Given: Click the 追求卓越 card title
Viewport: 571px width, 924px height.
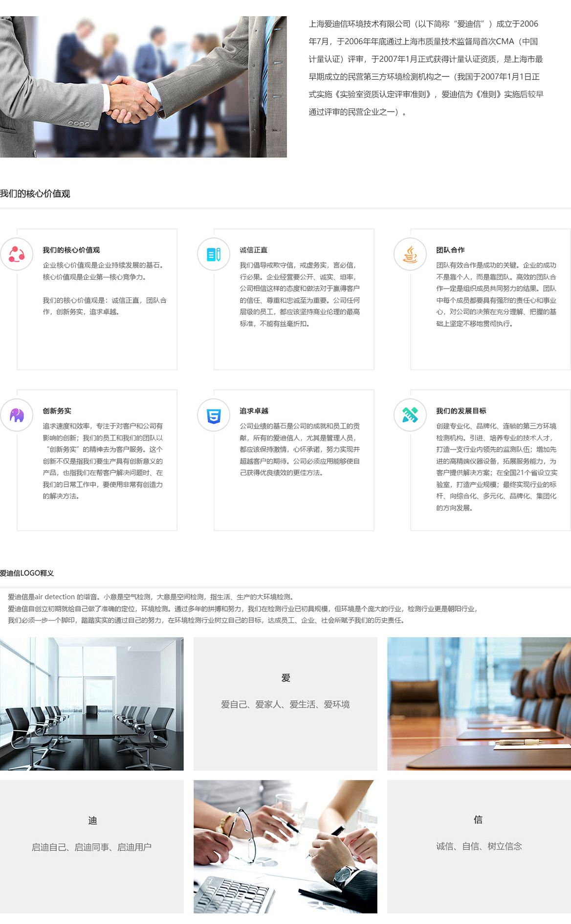Looking at the screenshot, I should tap(254, 411).
